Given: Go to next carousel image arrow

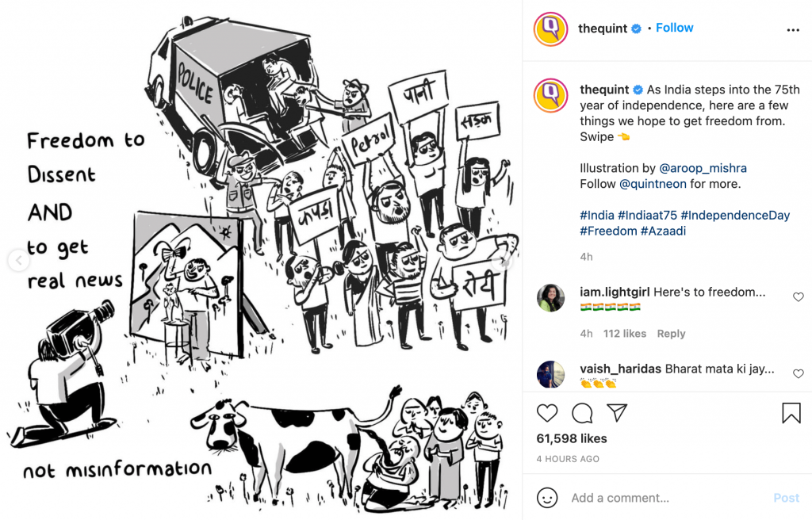Looking at the screenshot, I should click(x=504, y=261).
